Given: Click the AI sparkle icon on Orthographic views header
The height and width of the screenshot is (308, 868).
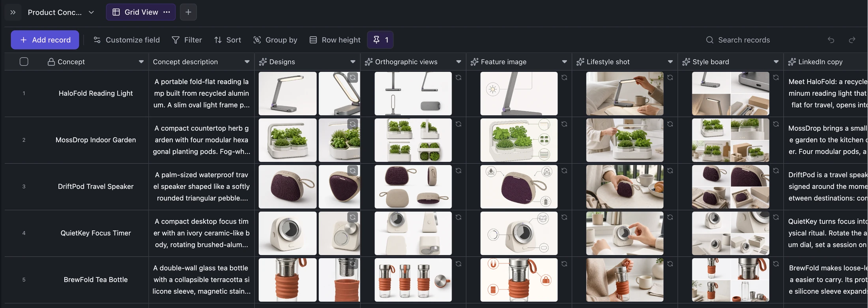Looking at the screenshot, I should [369, 62].
